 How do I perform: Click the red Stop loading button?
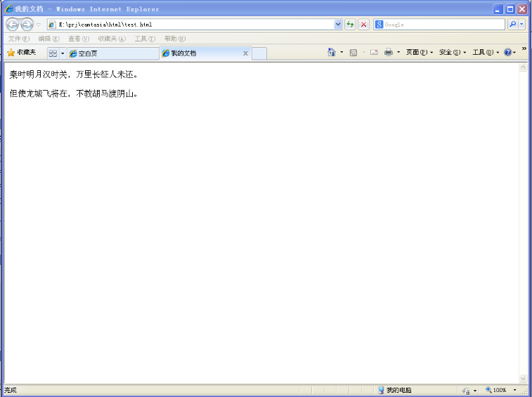(x=363, y=25)
